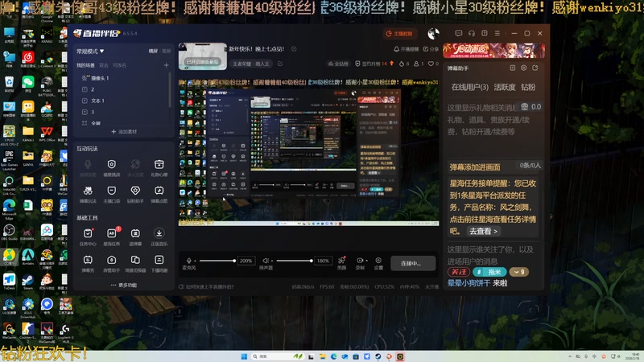The height and width of the screenshot is (362, 644).
Task: Select the 我的场景 scene tab
Action: (x=85, y=65)
